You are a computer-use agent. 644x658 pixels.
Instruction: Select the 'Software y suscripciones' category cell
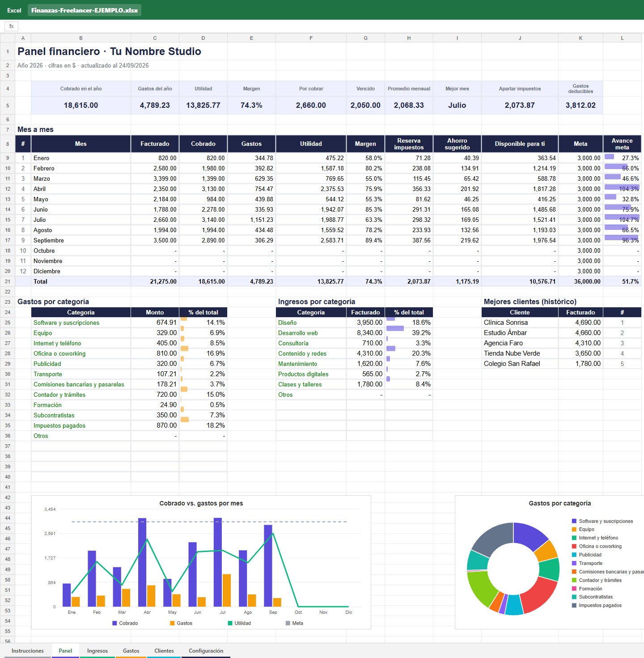(x=81, y=323)
